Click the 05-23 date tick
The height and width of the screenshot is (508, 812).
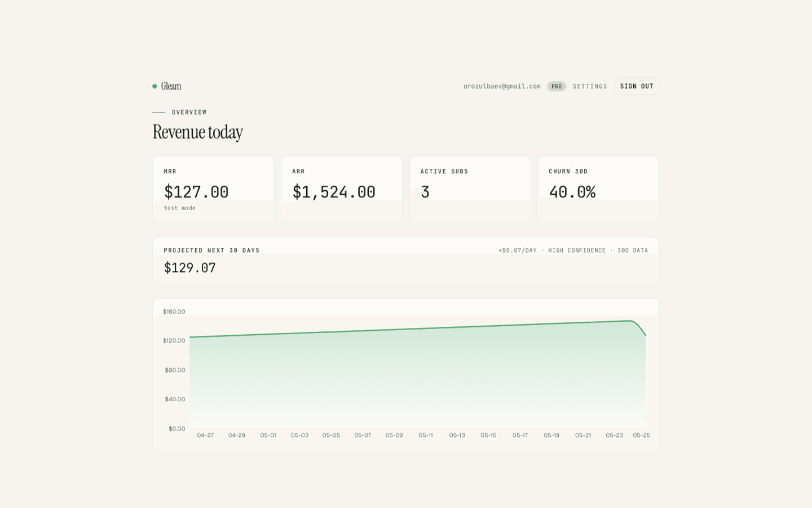click(615, 435)
